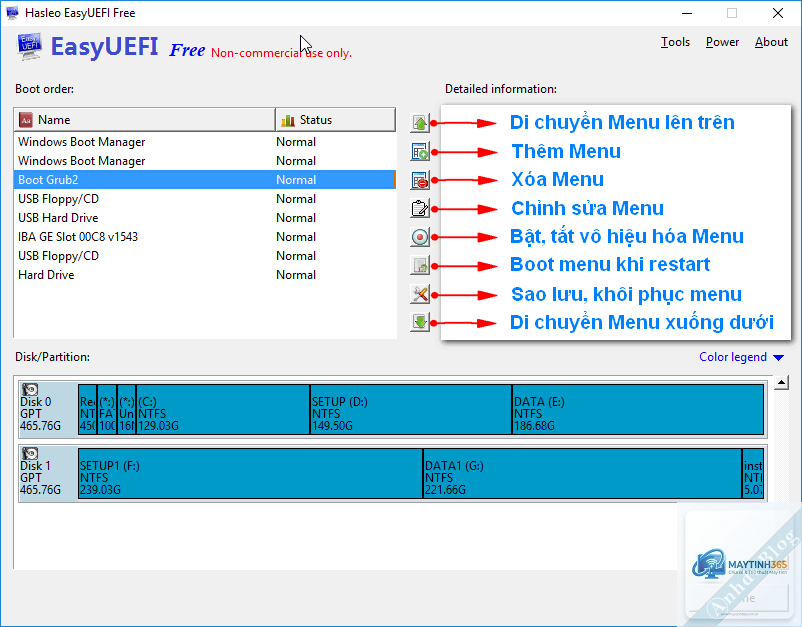Sort boot entries by Name column header
Screen dimensions: 802x627
pos(145,120)
